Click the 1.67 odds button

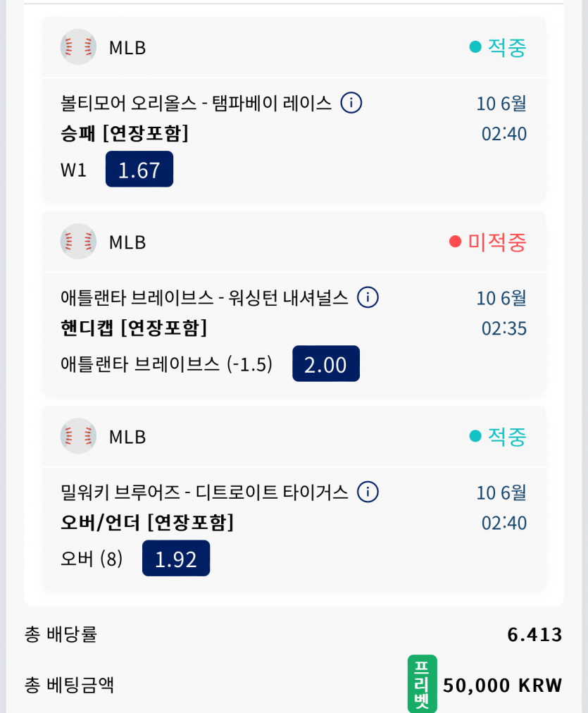coord(139,169)
